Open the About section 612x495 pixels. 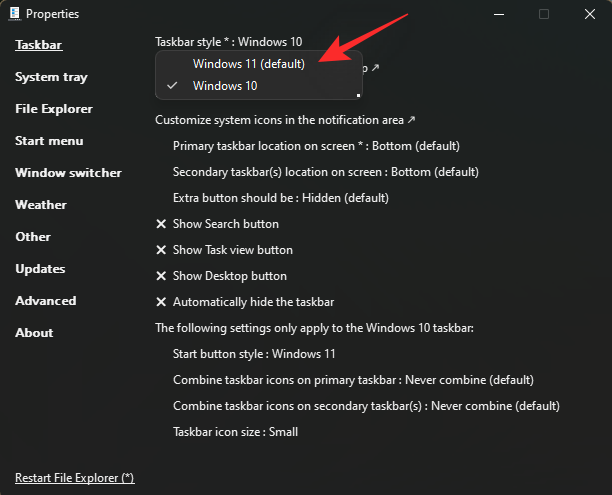[34, 333]
